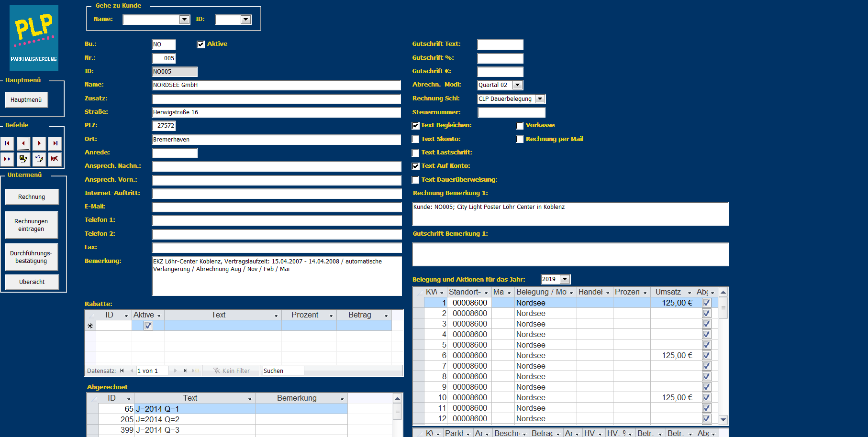Go to first customer record in Befehle
The height and width of the screenshot is (437, 868).
click(7, 143)
